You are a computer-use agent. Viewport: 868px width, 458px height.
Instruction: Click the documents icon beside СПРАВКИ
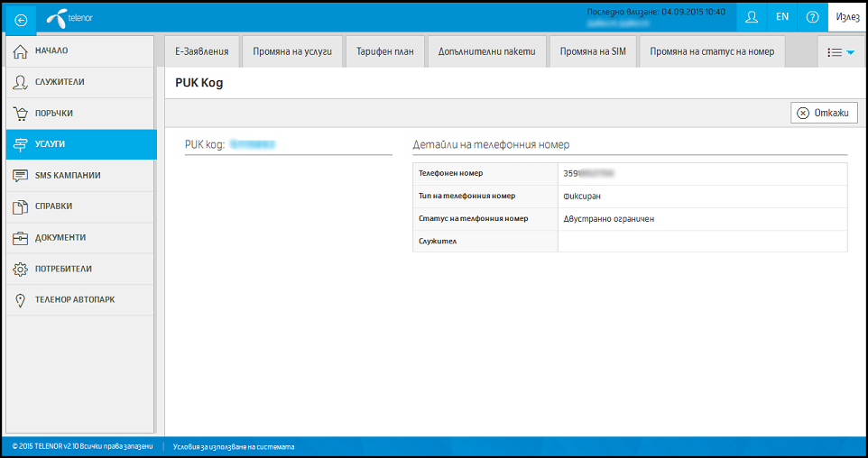20,206
